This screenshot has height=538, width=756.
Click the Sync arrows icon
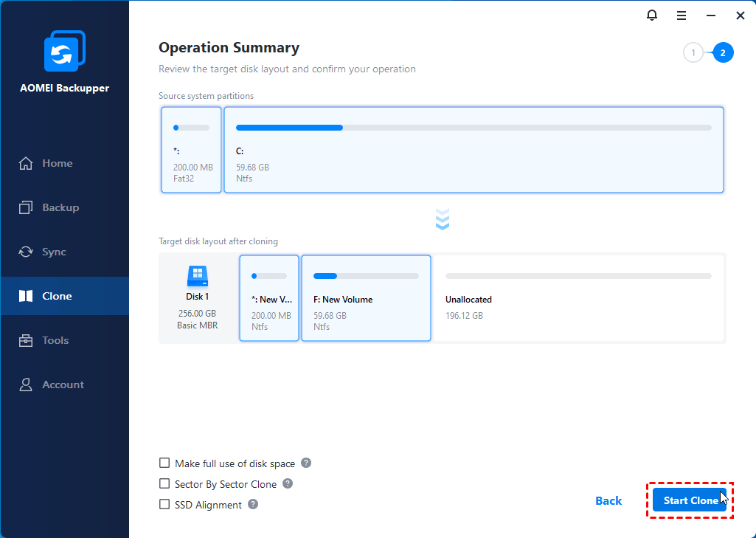click(26, 252)
